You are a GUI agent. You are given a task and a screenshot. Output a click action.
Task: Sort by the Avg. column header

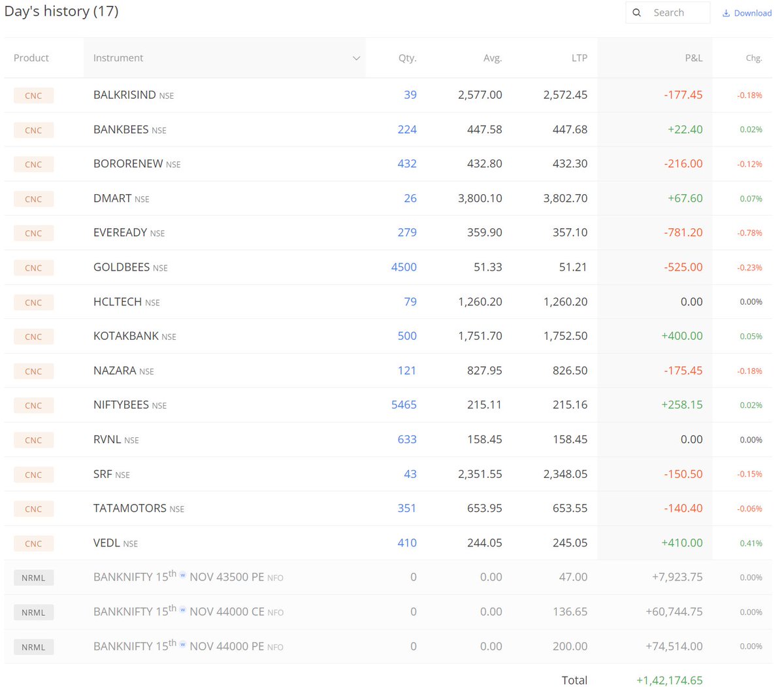493,58
